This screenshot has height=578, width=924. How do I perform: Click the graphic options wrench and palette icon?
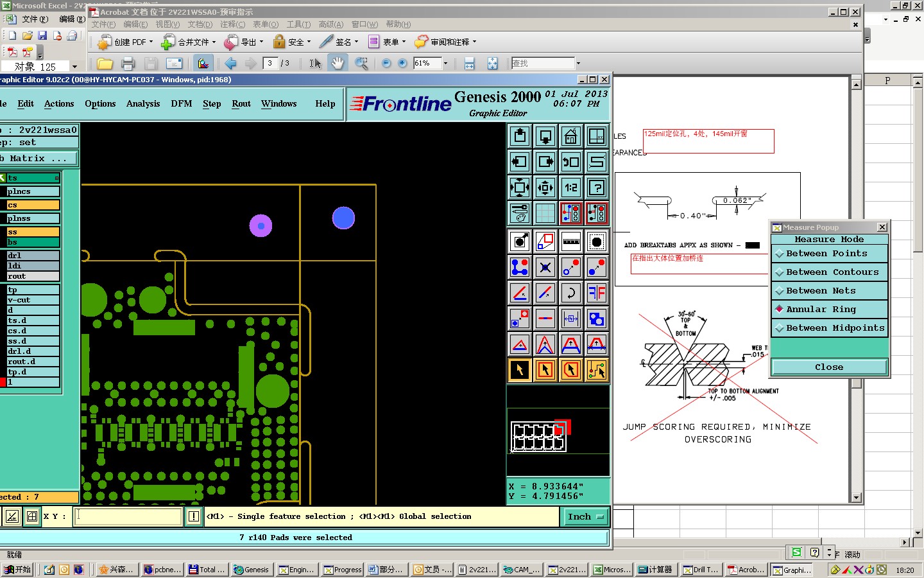520,213
